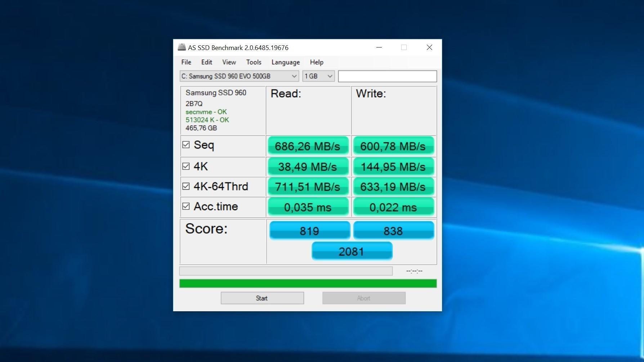Image resolution: width=644 pixels, height=362 pixels.
Task: Uncheck the 4K-64Thrd test checkbox
Action: pos(186,186)
